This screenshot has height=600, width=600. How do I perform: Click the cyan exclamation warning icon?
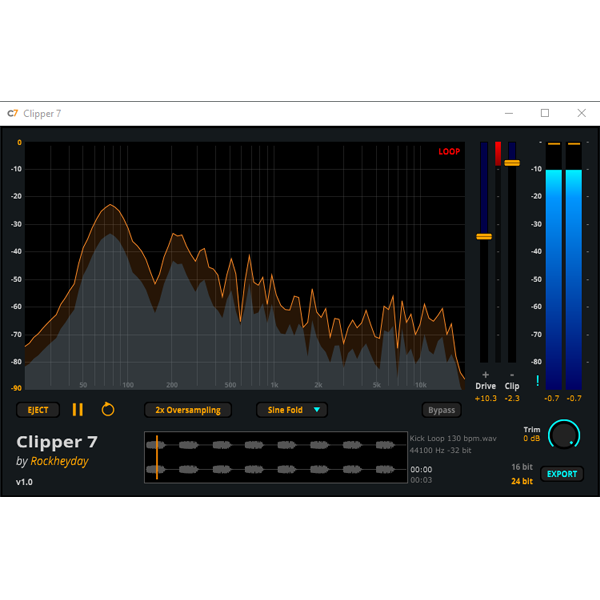tap(538, 380)
